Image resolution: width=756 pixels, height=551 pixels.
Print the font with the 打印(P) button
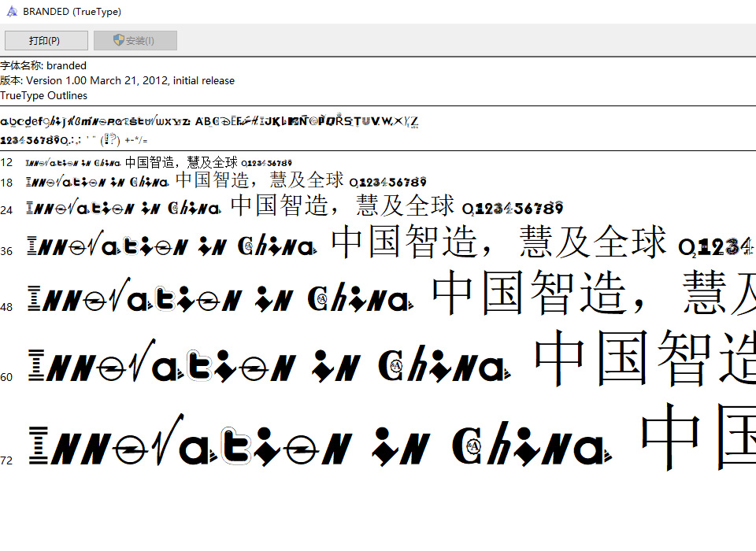pyautogui.click(x=46, y=40)
